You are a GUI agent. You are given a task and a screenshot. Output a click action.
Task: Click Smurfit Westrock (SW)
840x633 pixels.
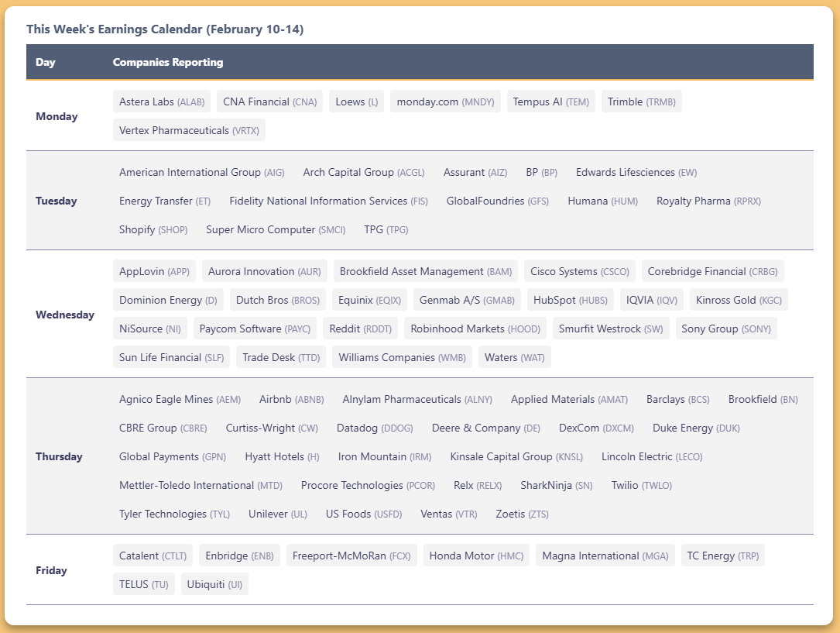(611, 329)
